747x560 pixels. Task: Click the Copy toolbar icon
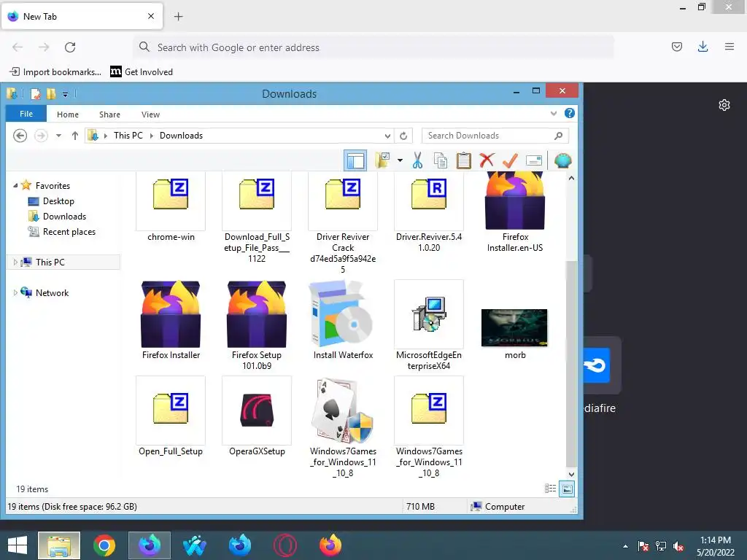point(441,160)
